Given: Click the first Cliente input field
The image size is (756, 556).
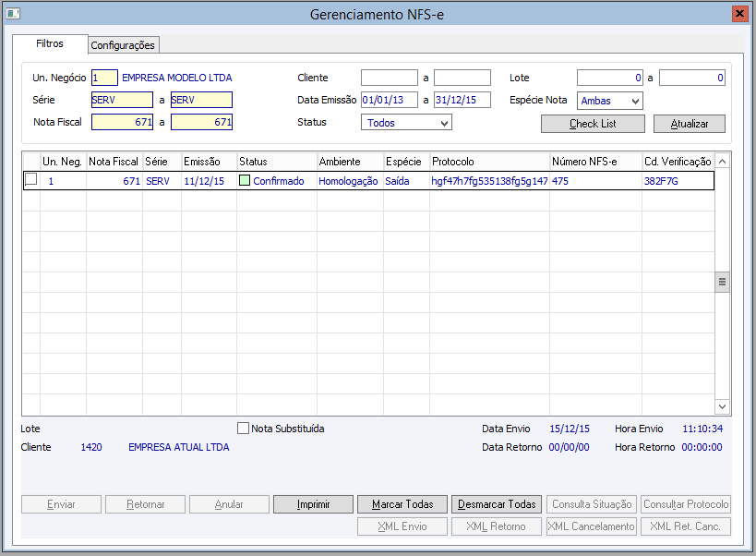Looking at the screenshot, I should tap(389, 78).
